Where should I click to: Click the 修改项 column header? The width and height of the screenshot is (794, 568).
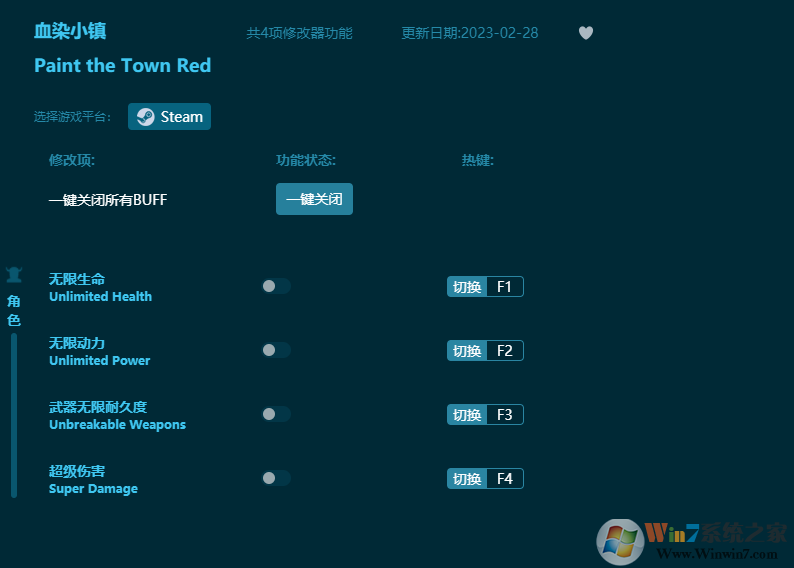pyautogui.click(x=72, y=160)
